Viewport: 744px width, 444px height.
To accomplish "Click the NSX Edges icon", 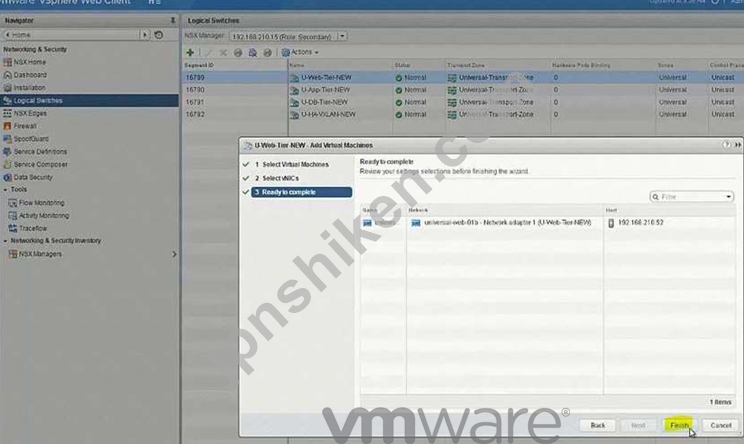I will click(x=7, y=113).
